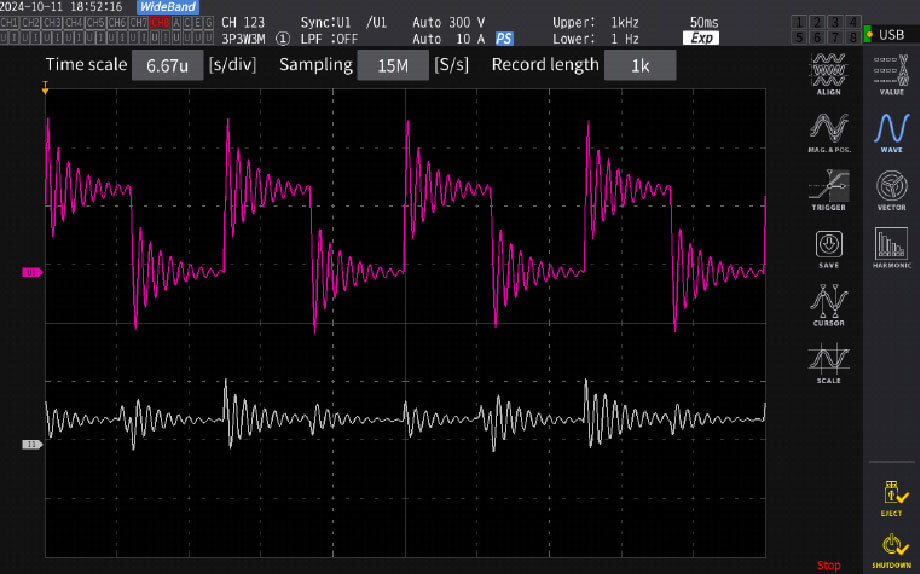Open the HARMONIC analysis view
Screen dimensions: 920x574
(891, 248)
